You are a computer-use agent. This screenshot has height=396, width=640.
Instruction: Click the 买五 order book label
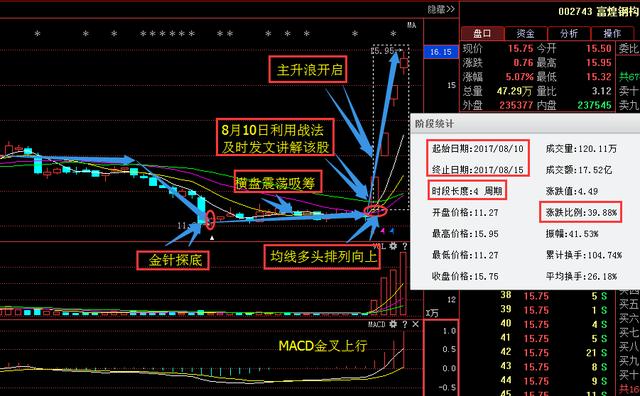(x=629, y=304)
